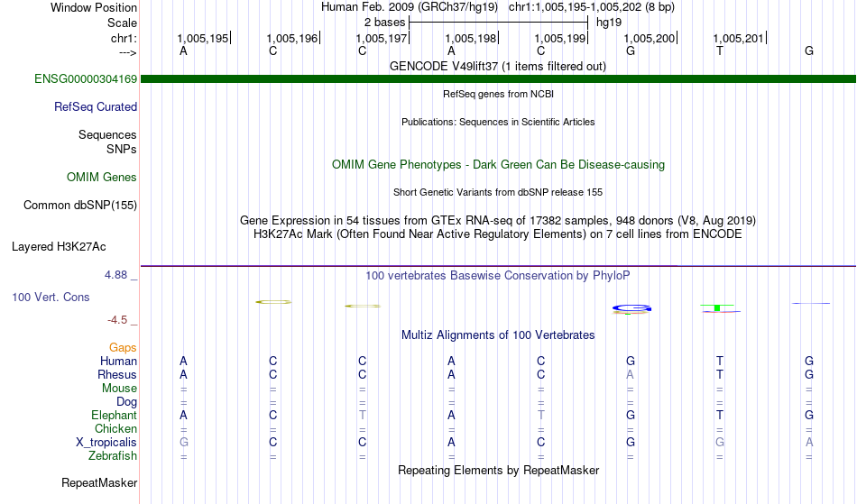Open the 100 Vert. Cons track label

click(x=51, y=297)
